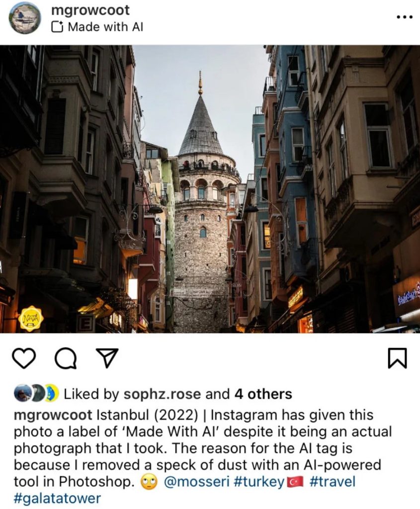Click the Turkish flag emoji in the caption
The height and width of the screenshot is (509, 420).
pyautogui.click(x=294, y=482)
